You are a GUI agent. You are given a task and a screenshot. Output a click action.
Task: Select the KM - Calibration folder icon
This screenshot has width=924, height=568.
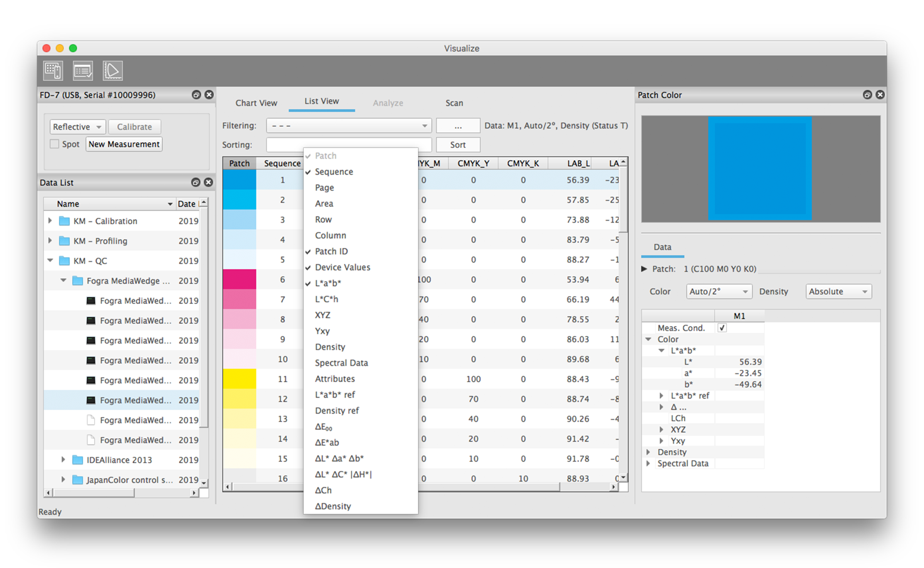pos(64,221)
